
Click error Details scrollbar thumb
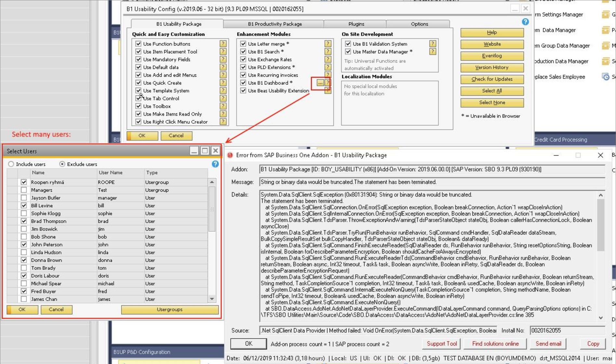pos(600,225)
